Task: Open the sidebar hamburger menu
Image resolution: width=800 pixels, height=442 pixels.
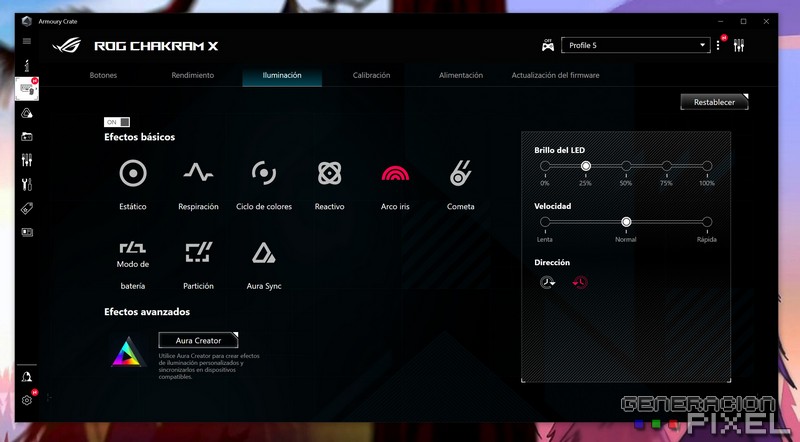Action: [27, 41]
